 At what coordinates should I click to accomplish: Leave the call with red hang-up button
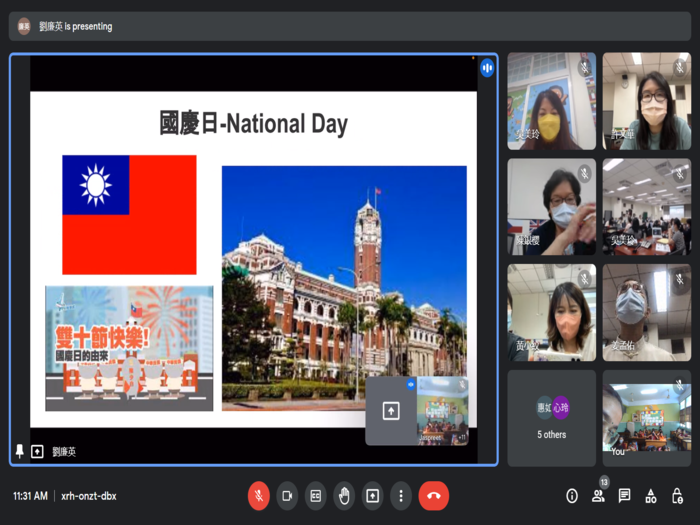click(433, 496)
